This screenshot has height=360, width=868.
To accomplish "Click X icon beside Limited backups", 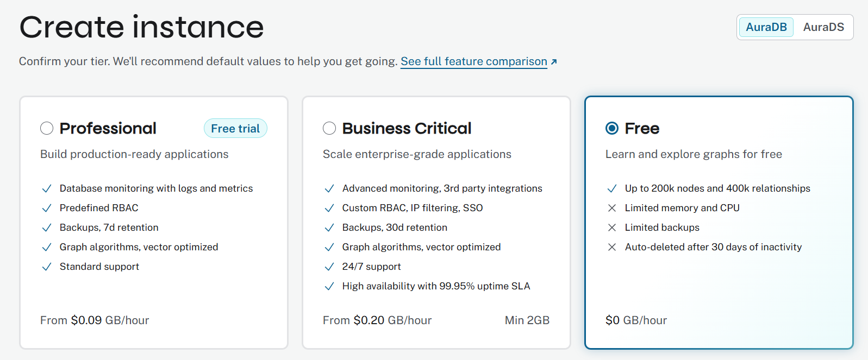I will click(x=612, y=228).
